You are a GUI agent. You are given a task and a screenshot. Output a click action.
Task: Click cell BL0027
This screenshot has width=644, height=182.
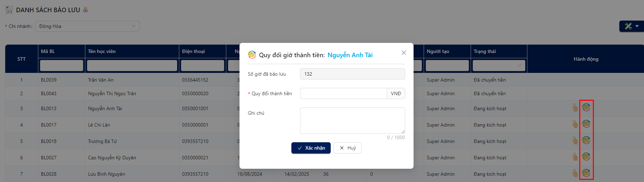[49, 158]
